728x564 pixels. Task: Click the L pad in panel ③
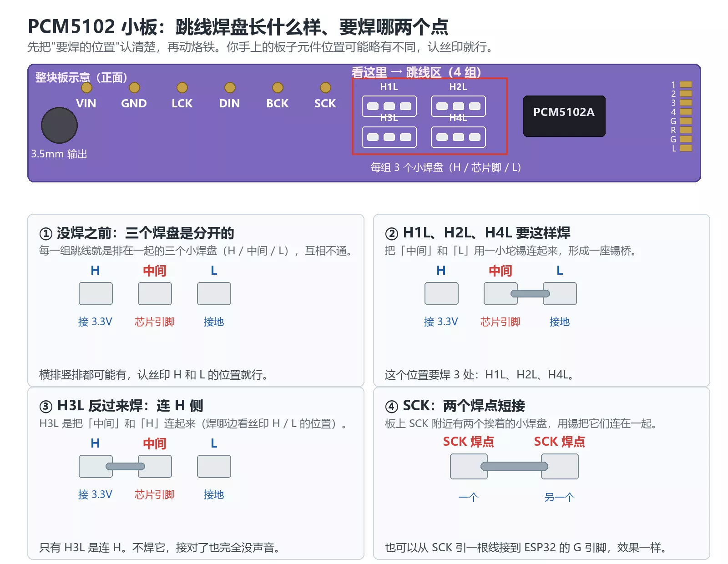(x=214, y=466)
